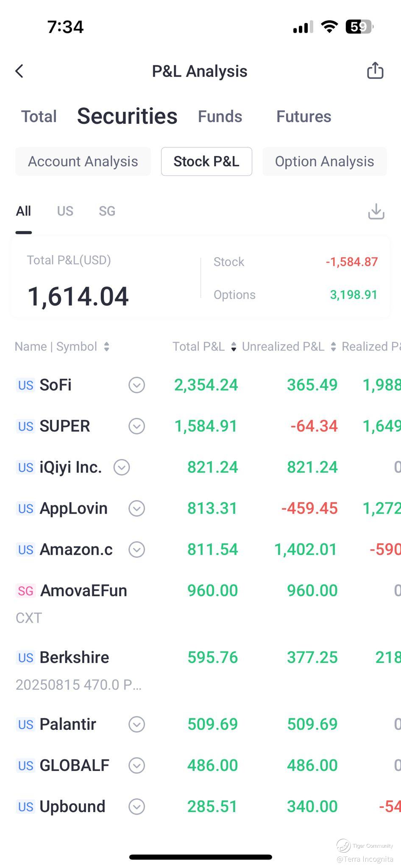Open the Amazon row dropdown circle
This screenshot has height=868, width=401.
coord(136,550)
